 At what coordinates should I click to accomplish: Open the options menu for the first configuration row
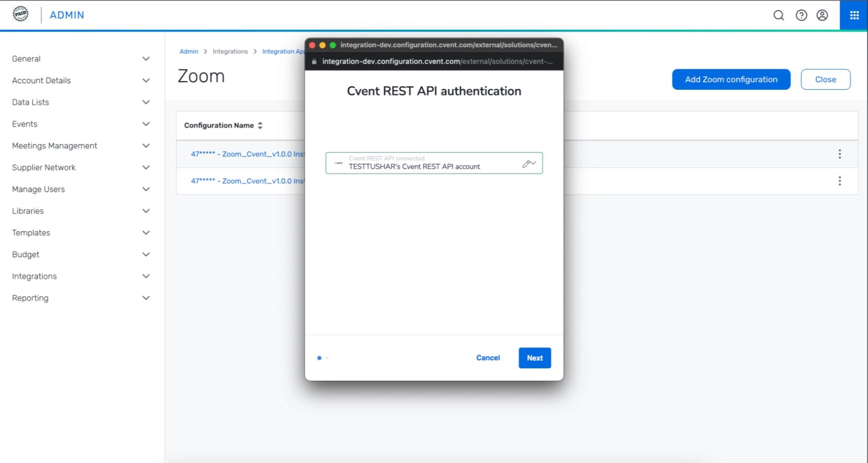[x=840, y=154]
